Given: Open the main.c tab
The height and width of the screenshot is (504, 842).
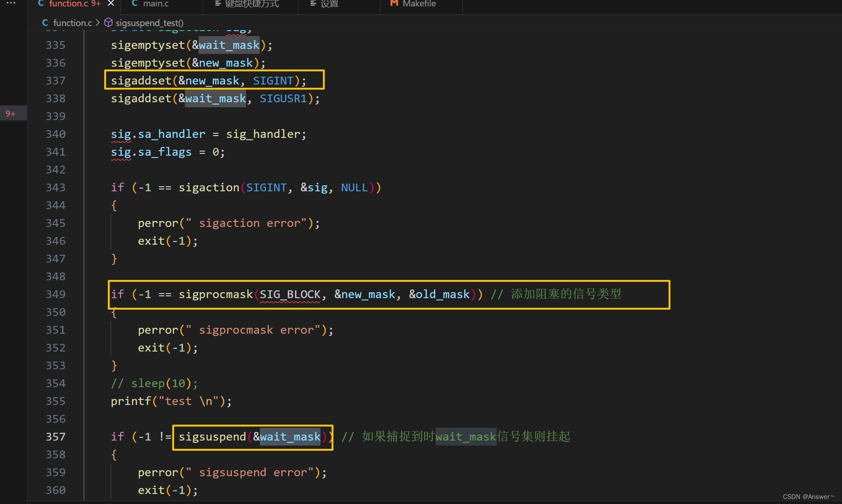Looking at the screenshot, I should [x=156, y=4].
